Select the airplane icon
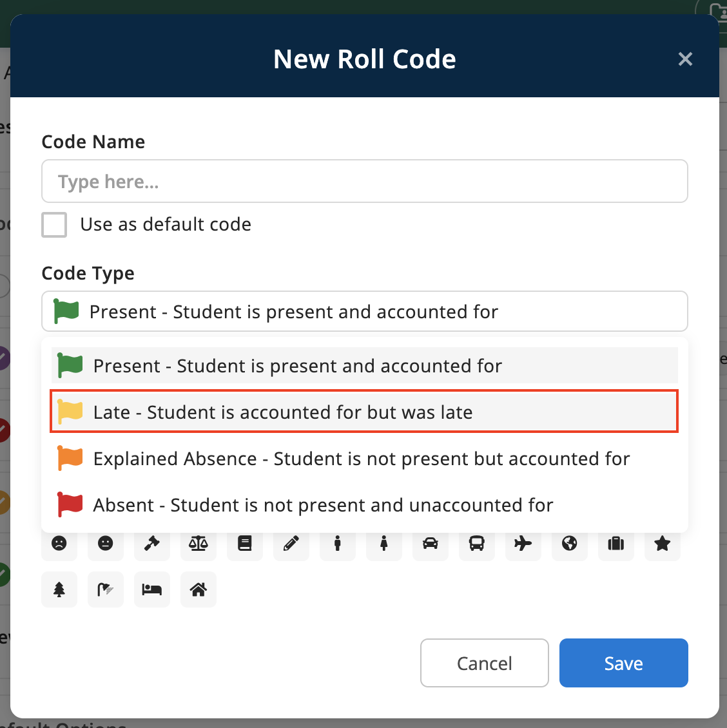 [x=523, y=544]
